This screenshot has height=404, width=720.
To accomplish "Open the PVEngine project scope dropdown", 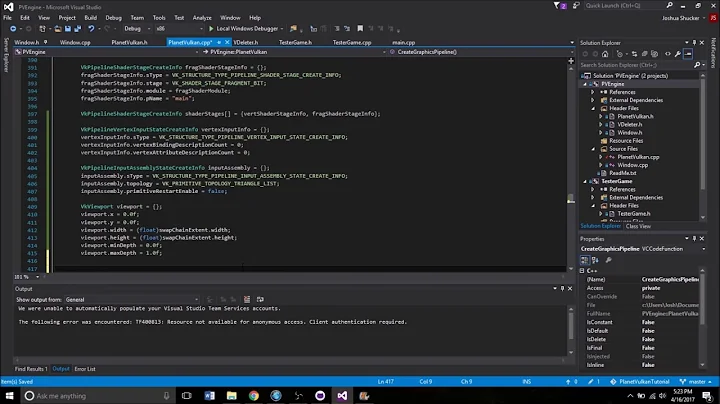I will (x=107, y=52).
